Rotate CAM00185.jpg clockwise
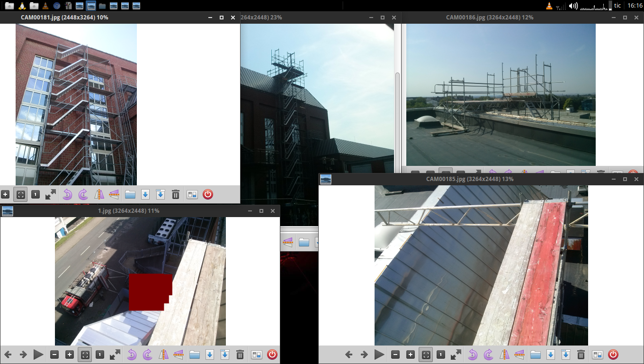The height and width of the screenshot is (364, 644). pos(488,355)
